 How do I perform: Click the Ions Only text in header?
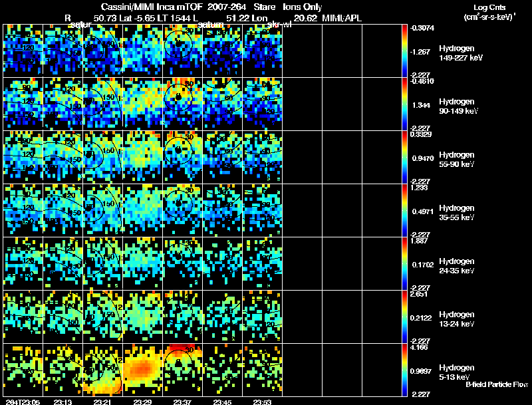(x=302, y=7)
